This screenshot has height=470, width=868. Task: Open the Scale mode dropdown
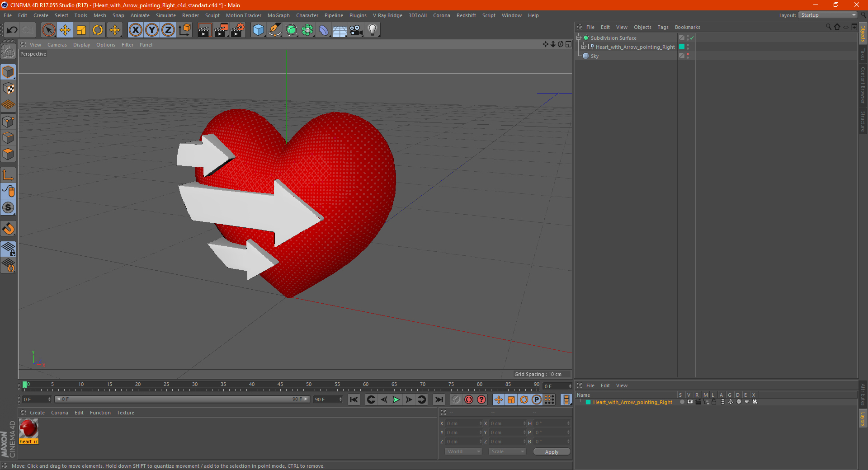click(x=507, y=451)
